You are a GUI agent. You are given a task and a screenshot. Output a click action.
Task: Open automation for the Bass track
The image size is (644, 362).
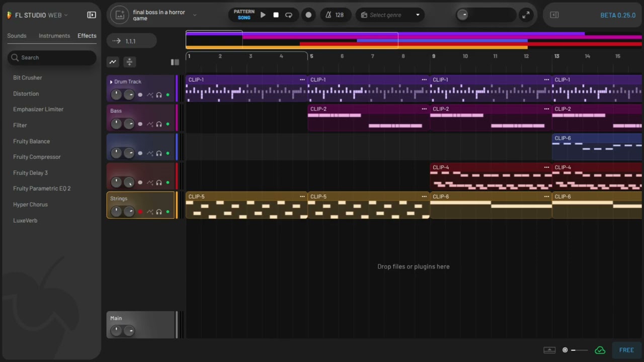click(x=150, y=124)
